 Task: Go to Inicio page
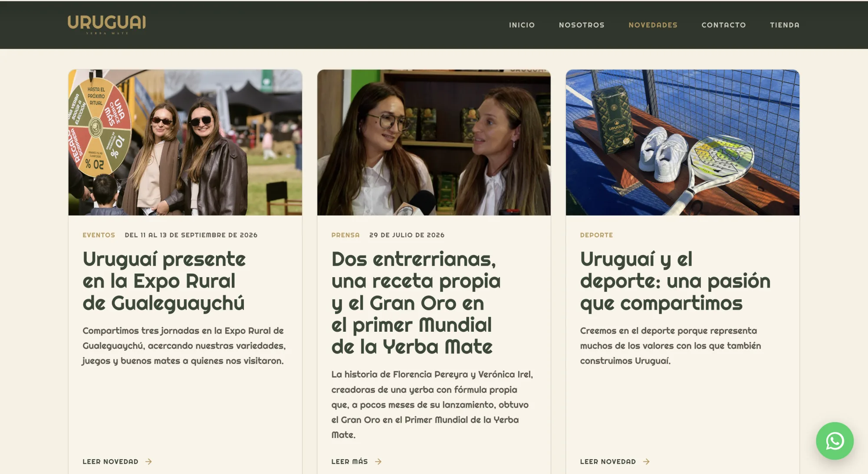pos(522,25)
